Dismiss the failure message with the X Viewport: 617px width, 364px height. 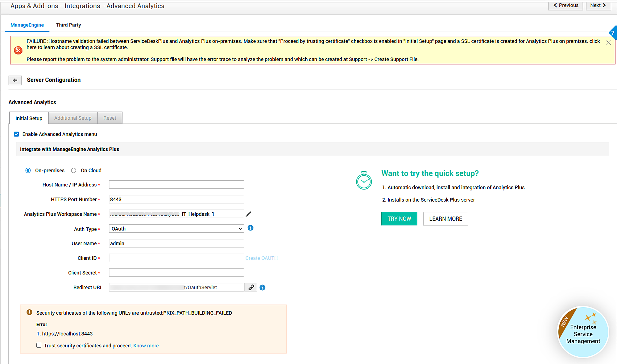pos(608,43)
